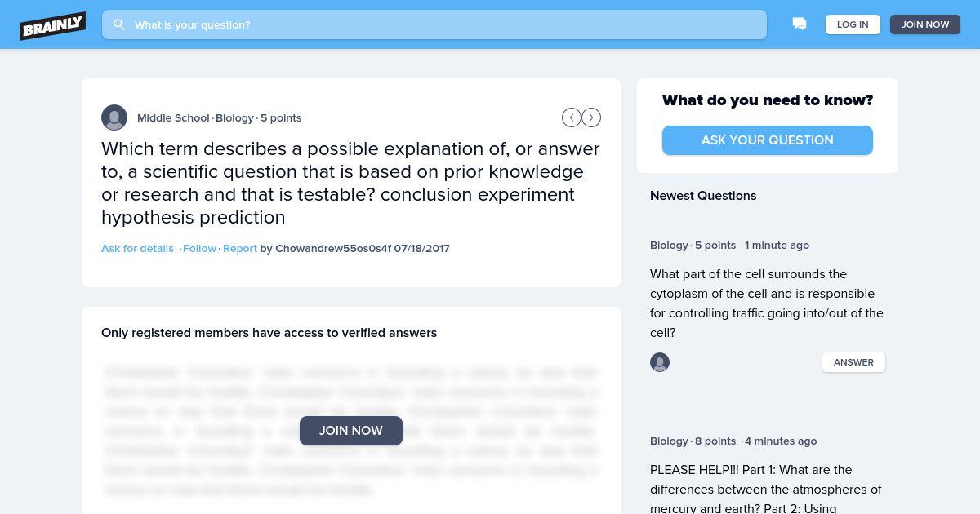Click the LOG IN button
Viewport: 980px width, 514px height.
coord(853,24)
